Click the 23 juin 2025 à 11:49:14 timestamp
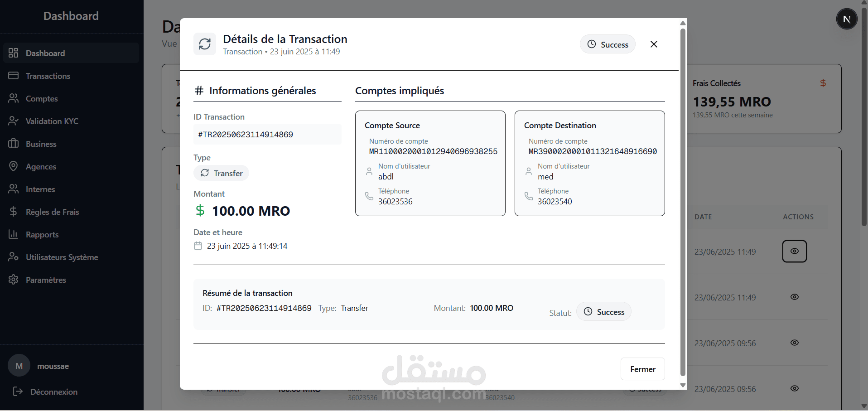Viewport: 868px width, 411px height. 247,246
